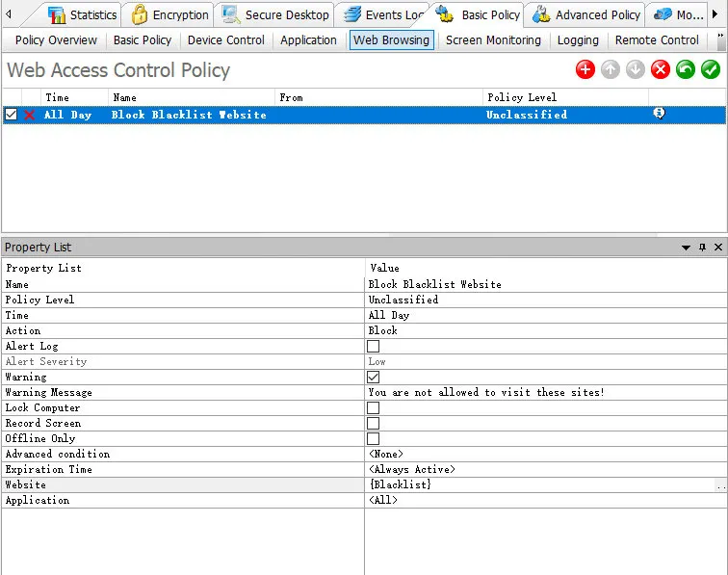This screenshot has width=728, height=575.
Task: Click the pin icon on Property List panel
Action: click(702, 248)
